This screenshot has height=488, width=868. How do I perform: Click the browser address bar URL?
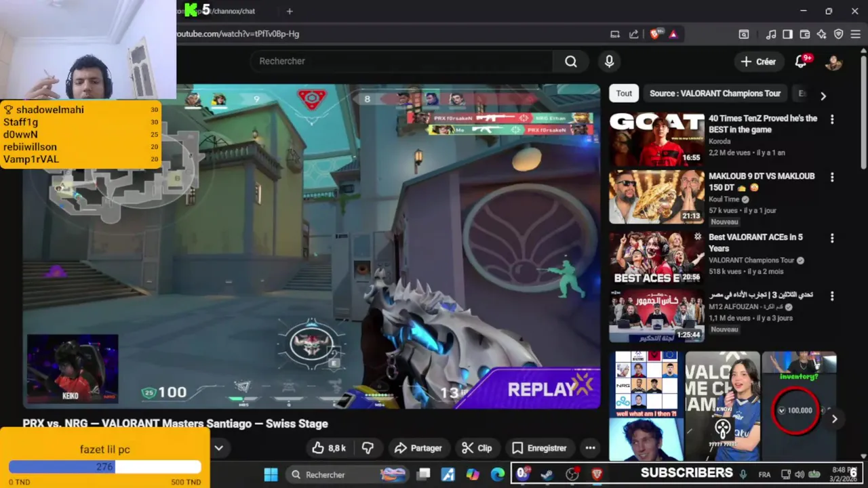point(237,34)
